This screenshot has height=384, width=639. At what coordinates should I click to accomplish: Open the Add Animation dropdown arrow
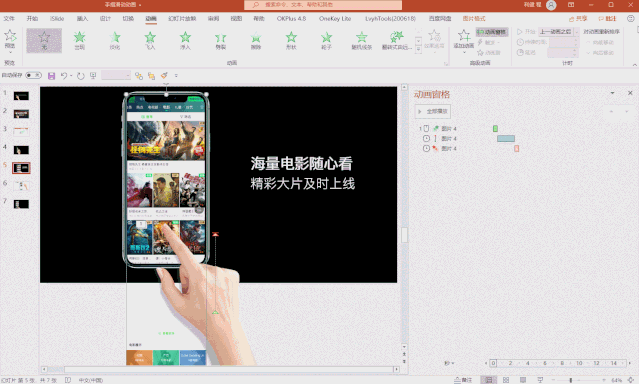pyautogui.click(x=464, y=52)
